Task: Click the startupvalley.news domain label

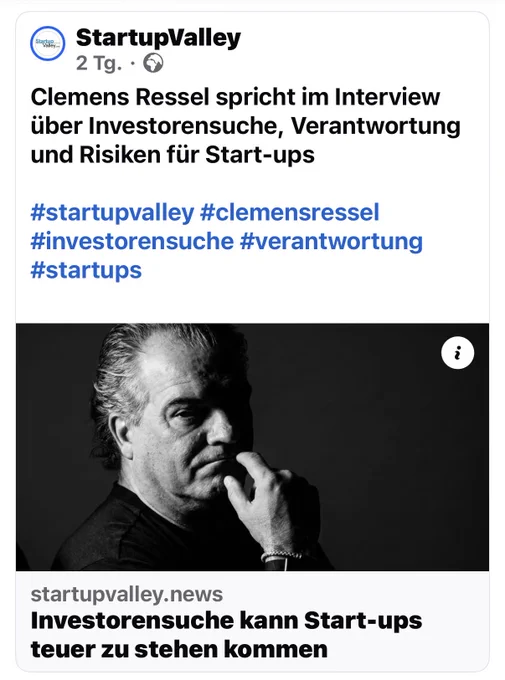Action: pos(127,594)
